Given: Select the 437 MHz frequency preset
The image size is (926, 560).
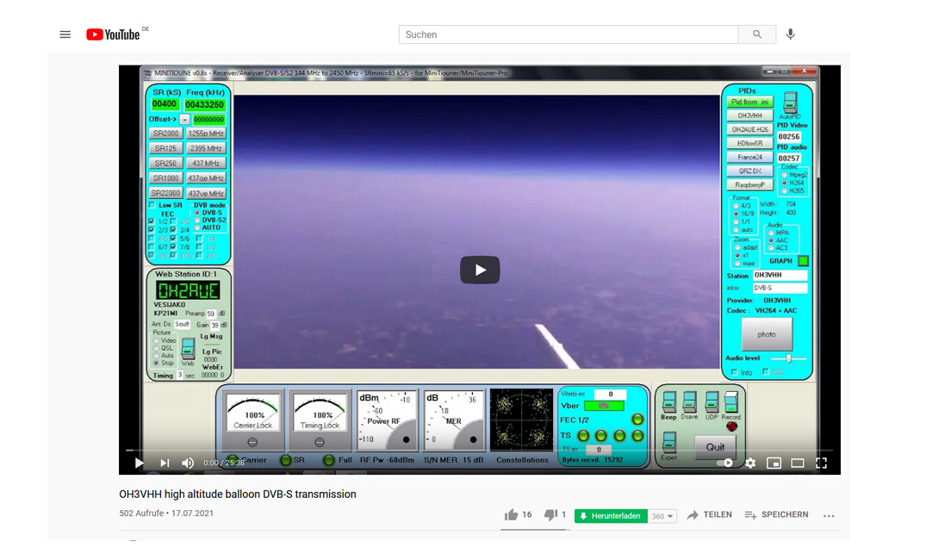Looking at the screenshot, I should [206, 163].
